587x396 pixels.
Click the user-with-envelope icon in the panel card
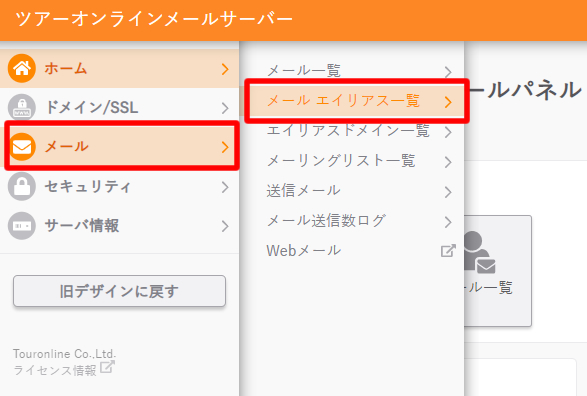[x=480, y=252]
